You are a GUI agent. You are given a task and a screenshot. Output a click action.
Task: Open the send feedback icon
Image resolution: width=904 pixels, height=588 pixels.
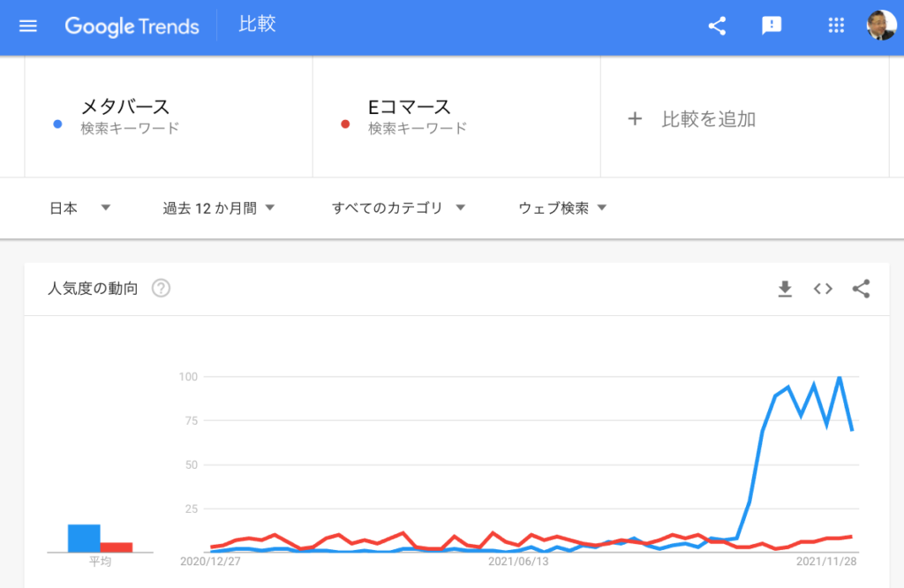click(772, 26)
